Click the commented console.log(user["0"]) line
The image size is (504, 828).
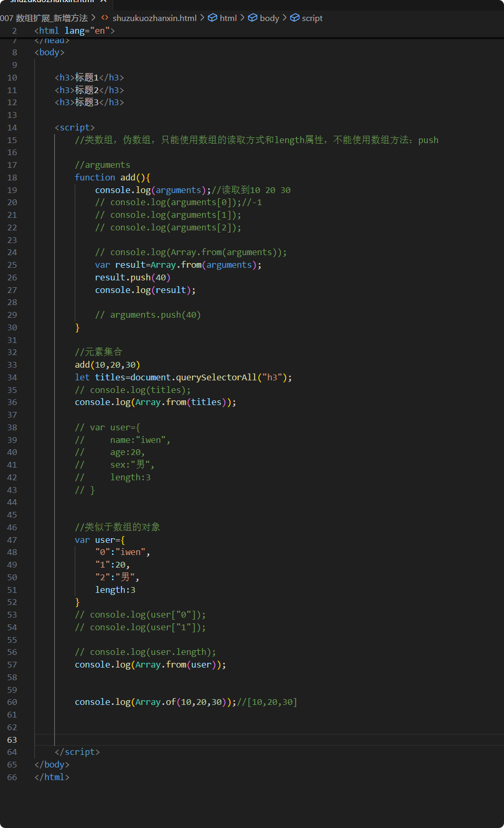140,615
